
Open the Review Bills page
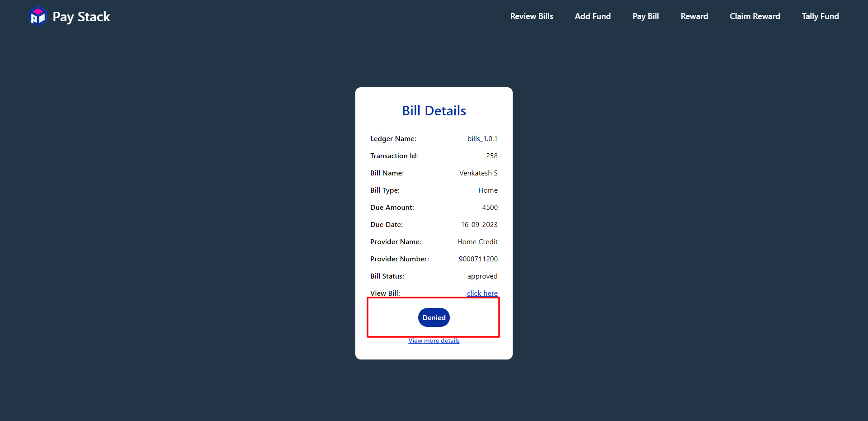(x=532, y=16)
